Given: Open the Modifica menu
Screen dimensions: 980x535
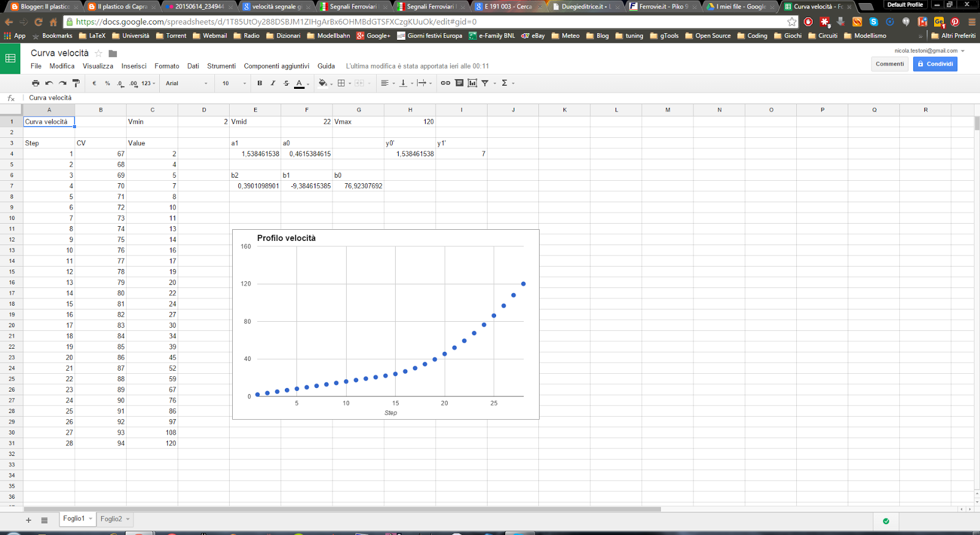Looking at the screenshot, I should click(62, 66).
